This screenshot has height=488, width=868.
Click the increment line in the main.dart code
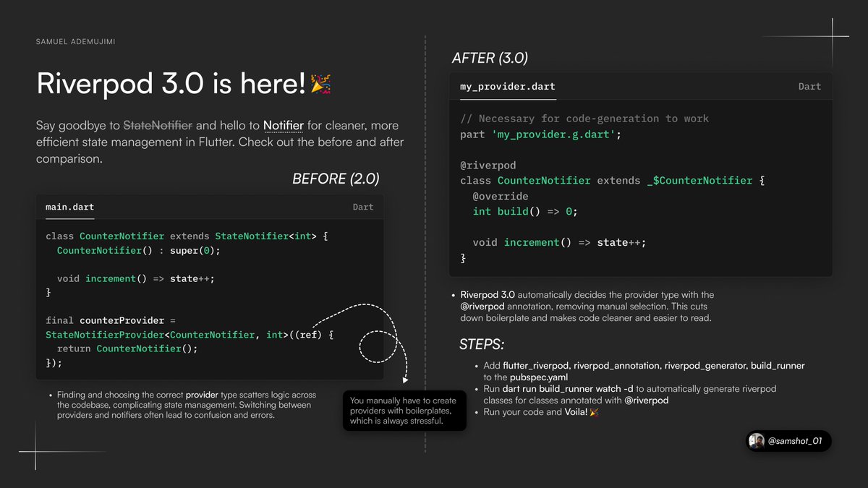click(x=136, y=278)
